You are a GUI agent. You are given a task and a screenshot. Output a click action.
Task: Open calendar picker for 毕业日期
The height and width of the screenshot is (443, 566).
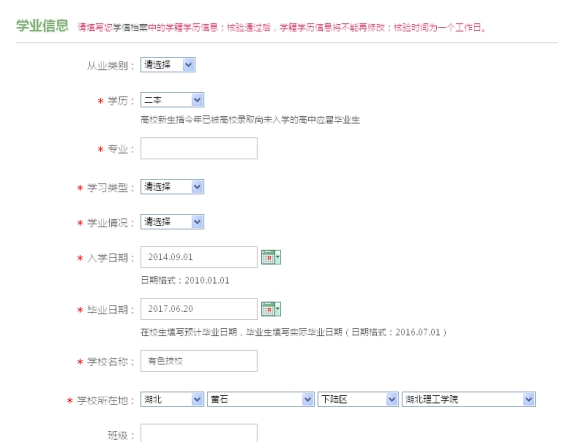pyautogui.click(x=271, y=309)
